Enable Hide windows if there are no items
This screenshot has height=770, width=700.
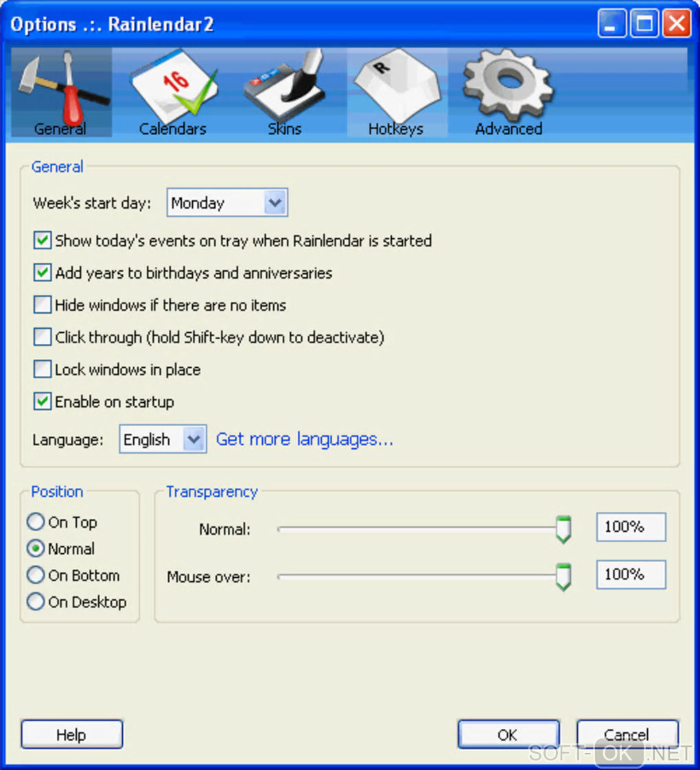(43, 305)
